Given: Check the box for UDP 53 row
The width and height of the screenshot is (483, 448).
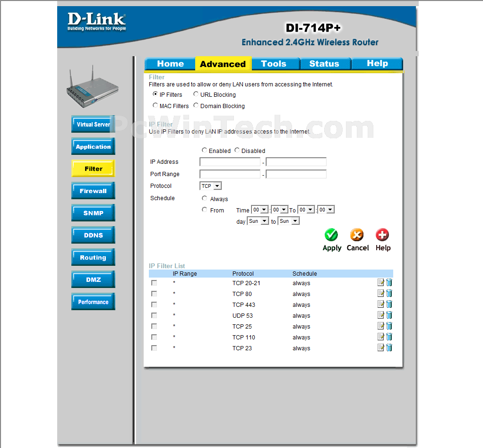Looking at the screenshot, I should [154, 315].
